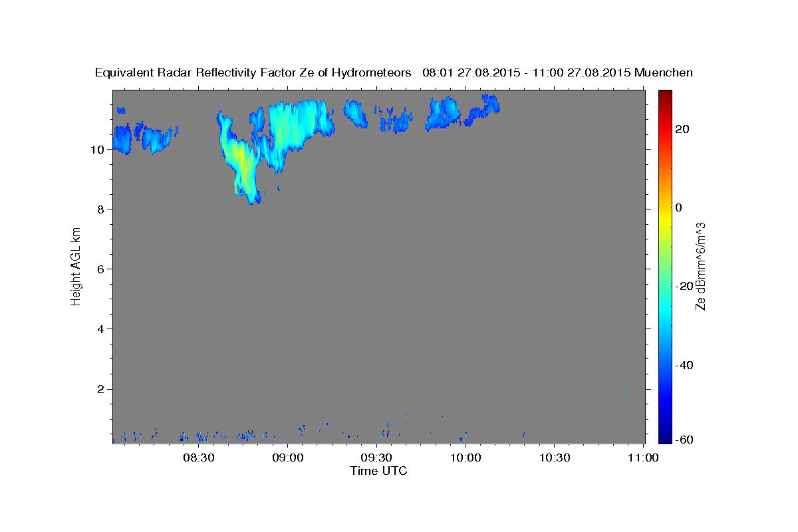
Task: Click the dark red top of the colorbar
Action: point(664,94)
